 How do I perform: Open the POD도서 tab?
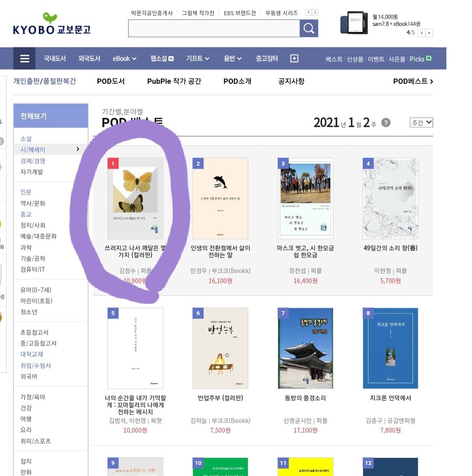coord(111,81)
